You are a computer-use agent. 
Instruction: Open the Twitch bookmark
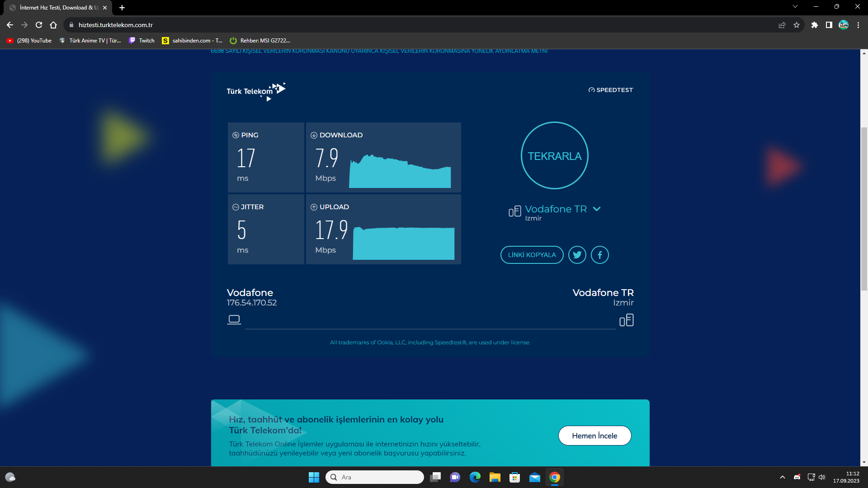(142, 41)
